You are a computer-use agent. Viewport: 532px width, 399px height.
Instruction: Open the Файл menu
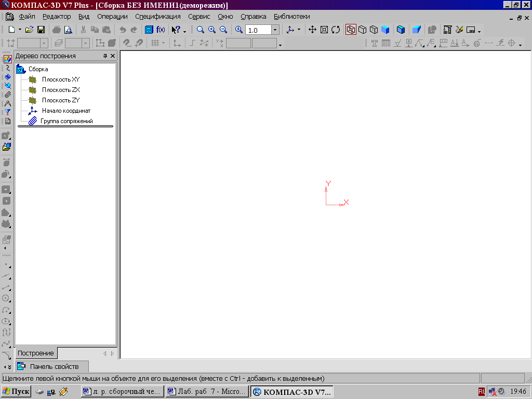click(27, 17)
